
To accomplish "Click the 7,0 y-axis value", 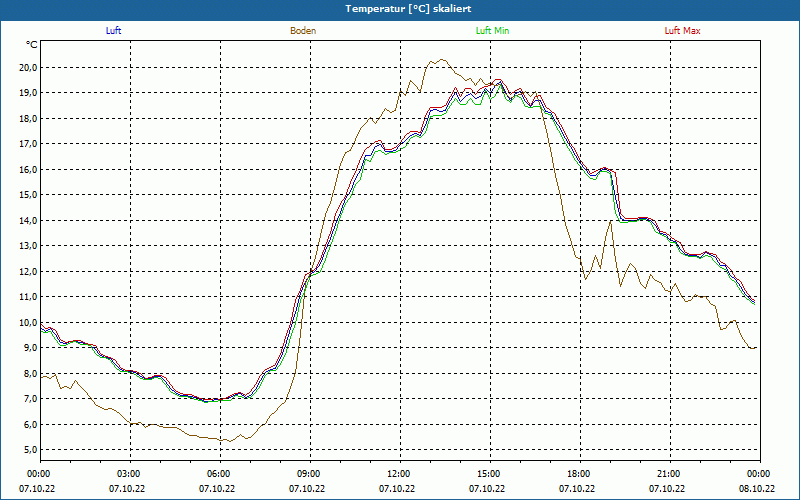I will [x=30, y=399].
